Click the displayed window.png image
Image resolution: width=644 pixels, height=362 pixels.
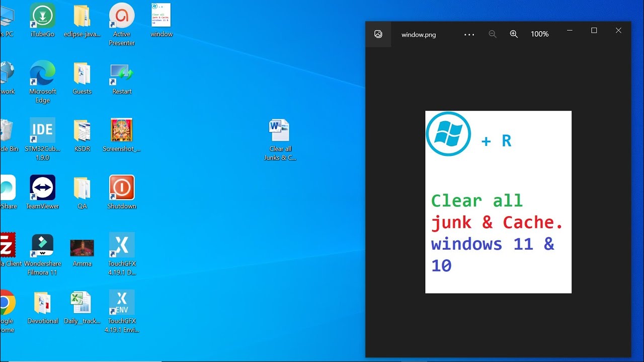(498, 202)
